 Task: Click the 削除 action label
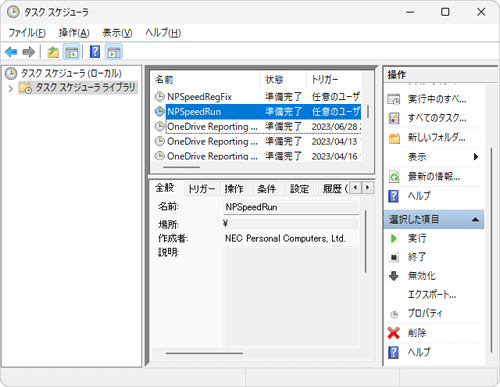click(x=417, y=333)
